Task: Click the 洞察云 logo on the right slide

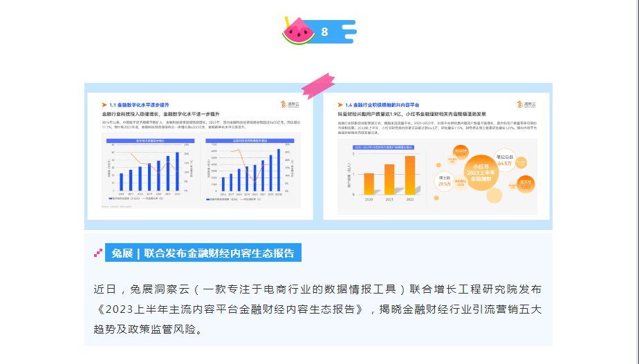Action: pyautogui.click(x=526, y=104)
